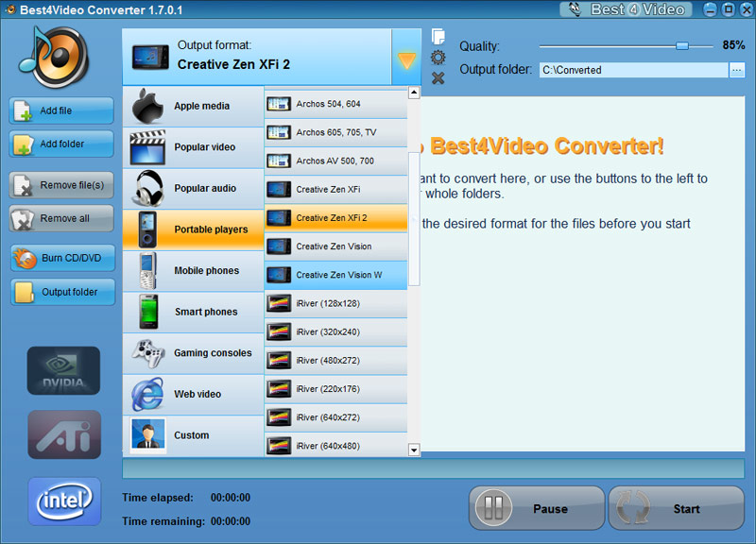Image resolution: width=756 pixels, height=544 pixels.
Task: Choose iRiver (220x176) preset
Action: coord(336,389)
